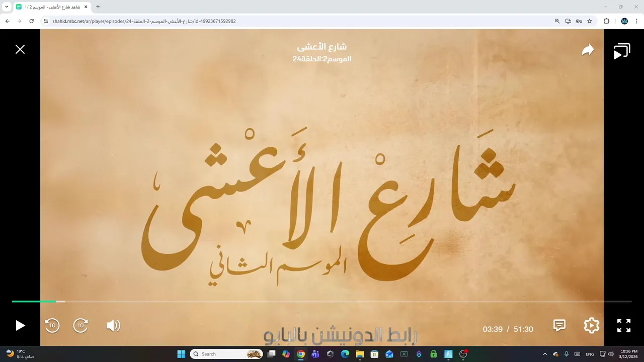Rewind 10 seconds
The image size is (644, 362).
pyautogui.click(x=52, y=325)
